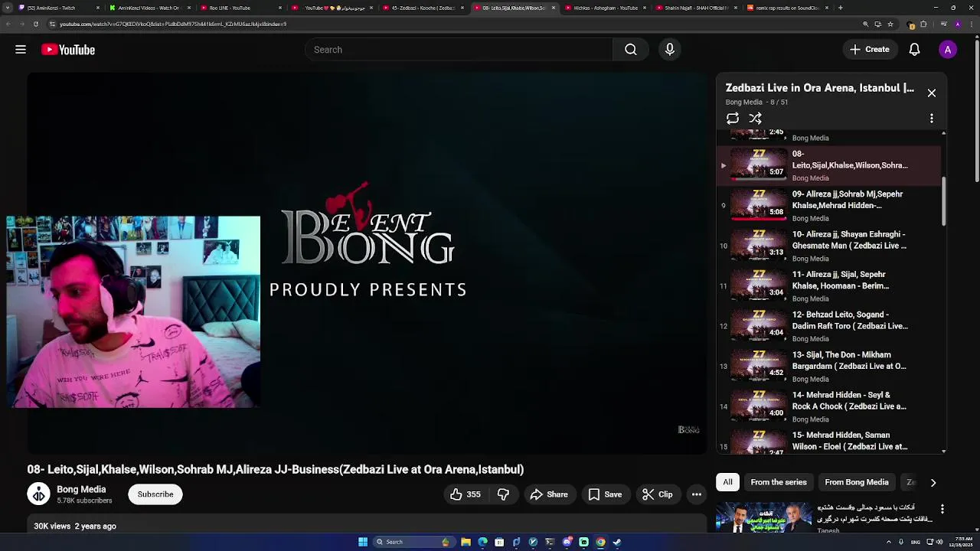Screen dimensions: 980x551
Task: Toggle playlist shuffle
Action: [x=756, y=119]
